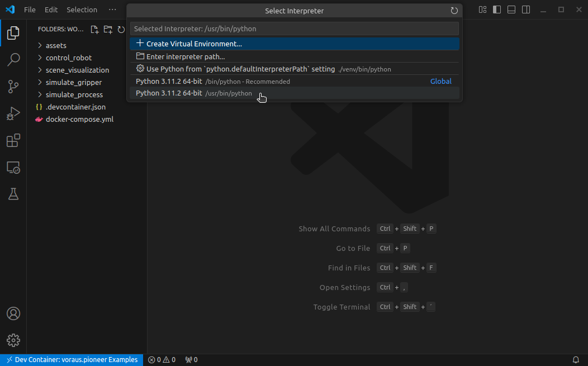Open the Source Control view icon
The height and width of the screenshot is (366, 588).
[x=13, y=87]
